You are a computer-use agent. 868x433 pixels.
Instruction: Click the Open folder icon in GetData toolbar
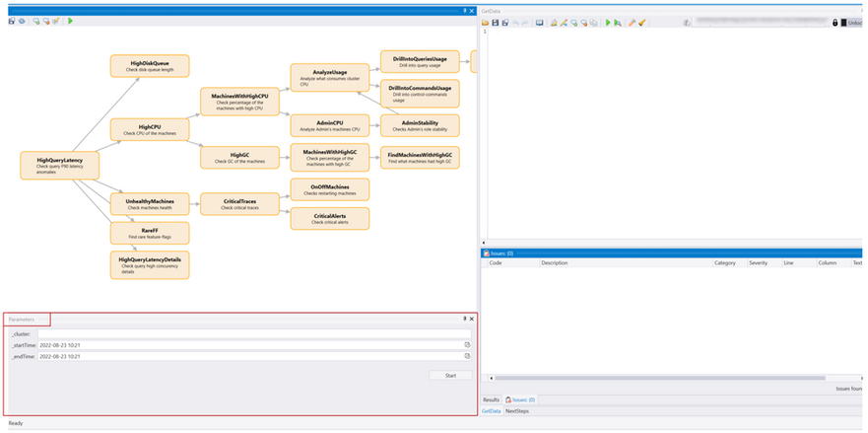(485, 22)
